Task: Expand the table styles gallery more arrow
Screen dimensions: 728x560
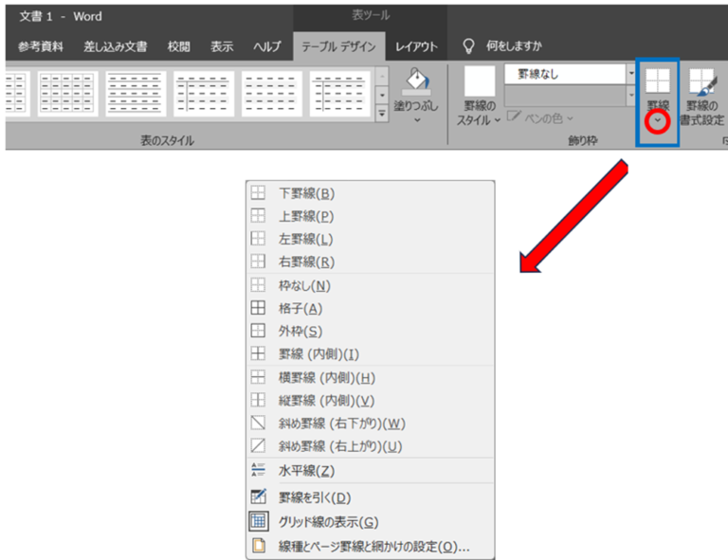Action: click(x=383, y=113)
